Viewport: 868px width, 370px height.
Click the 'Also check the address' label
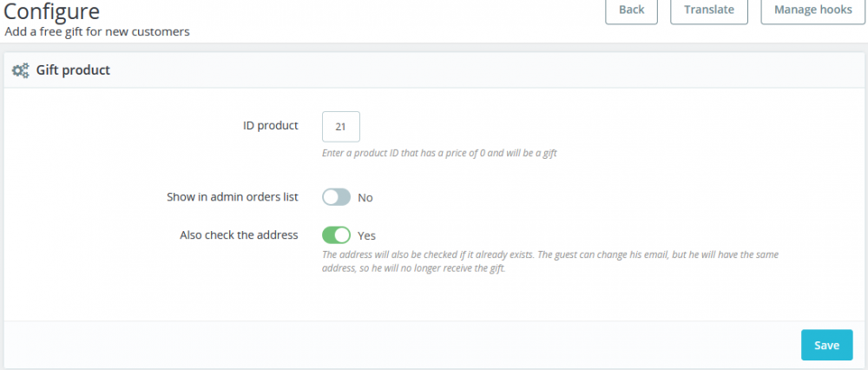coord(239,235)
